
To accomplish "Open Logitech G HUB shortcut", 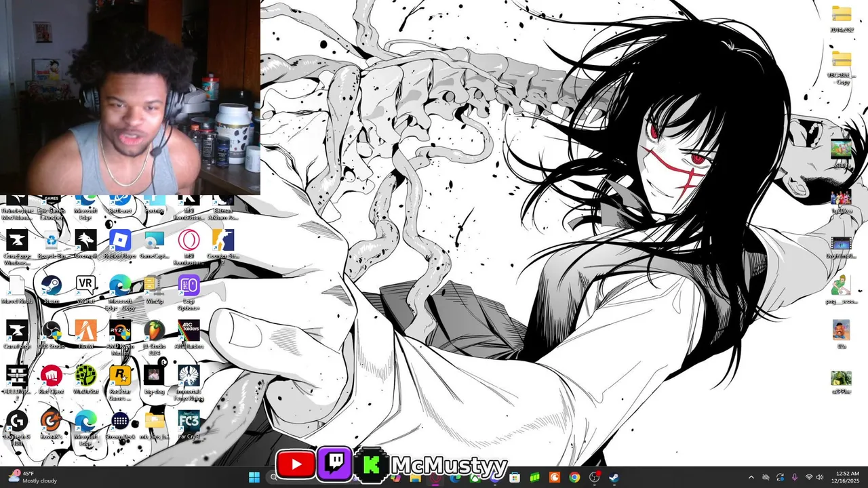I will coord(17,428).
